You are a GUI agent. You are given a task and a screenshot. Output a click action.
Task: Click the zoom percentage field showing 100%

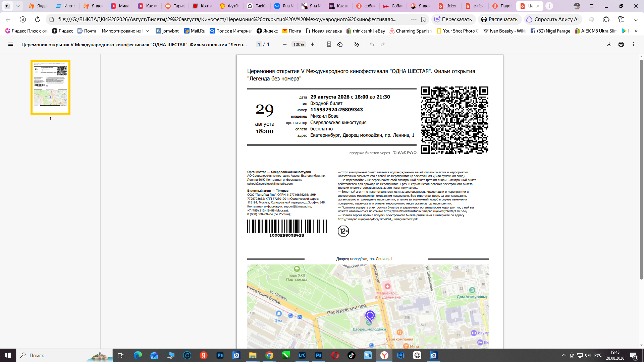coord(299,44)
